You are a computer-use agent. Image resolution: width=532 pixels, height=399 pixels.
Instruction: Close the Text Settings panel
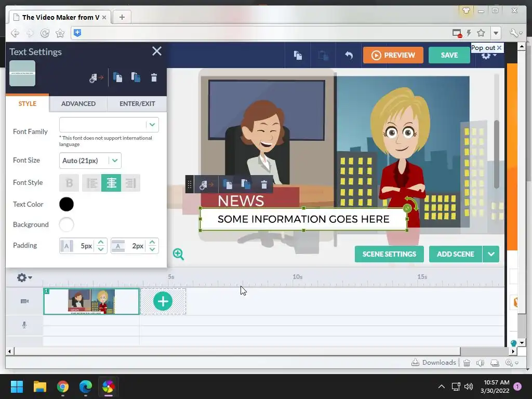pyautogui.click(x=157, y=51)
